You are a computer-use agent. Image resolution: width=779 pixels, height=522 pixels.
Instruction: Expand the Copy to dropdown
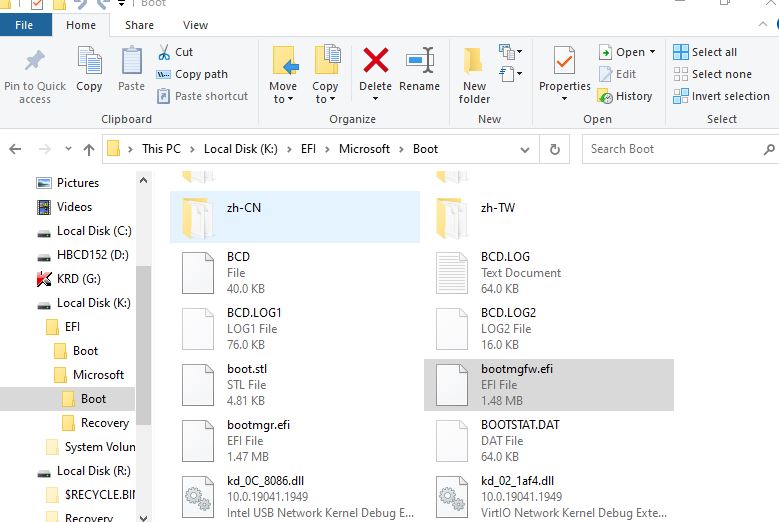[x=326, y=99]
